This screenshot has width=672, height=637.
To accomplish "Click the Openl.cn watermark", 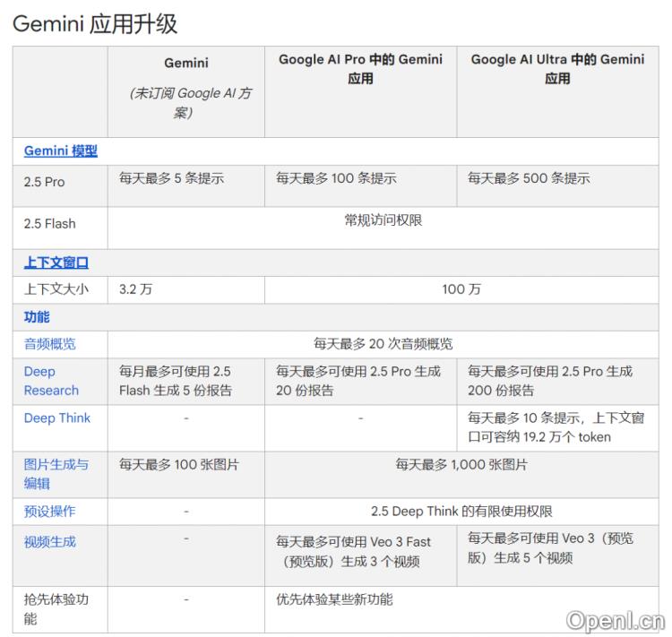I will [616, 619].
